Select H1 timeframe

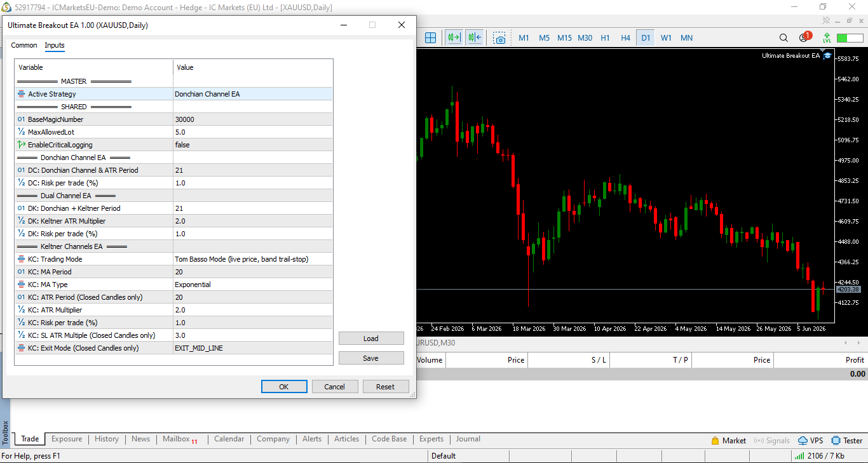pyautogui.click(x=605, y=38)
